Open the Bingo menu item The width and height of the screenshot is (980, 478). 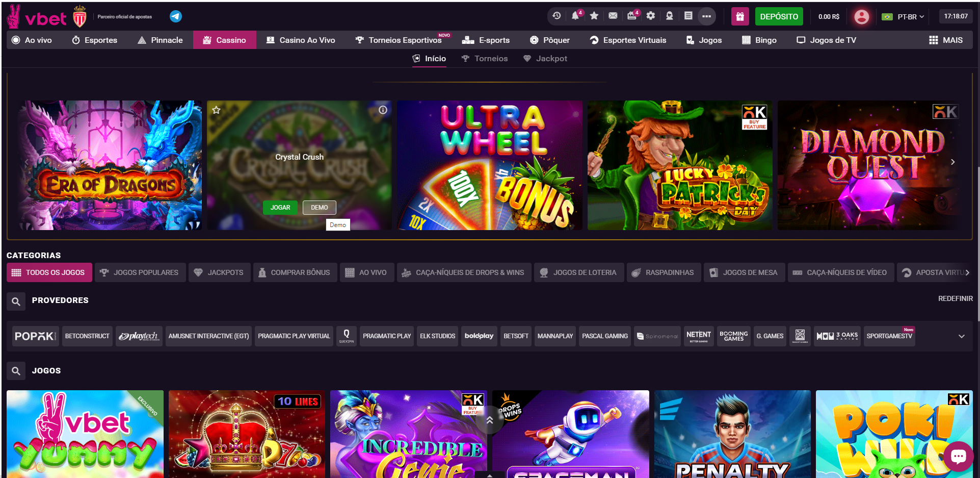759,40
